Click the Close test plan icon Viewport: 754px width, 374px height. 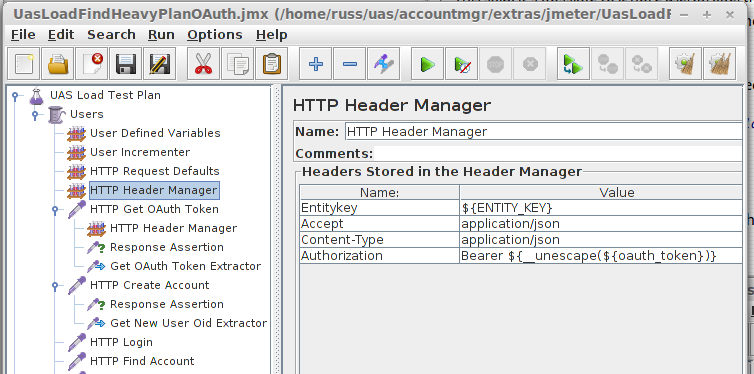coord(92,63)
